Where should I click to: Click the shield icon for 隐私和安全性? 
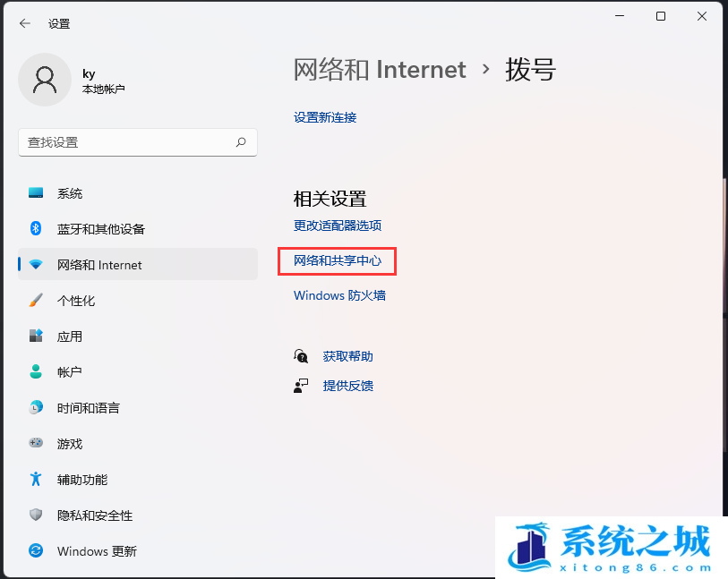[x=36, y=515]
